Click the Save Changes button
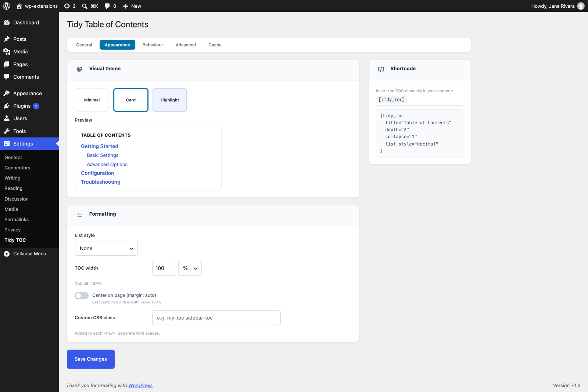The width and height of the screenshot is (588, 392). (91, 359)
